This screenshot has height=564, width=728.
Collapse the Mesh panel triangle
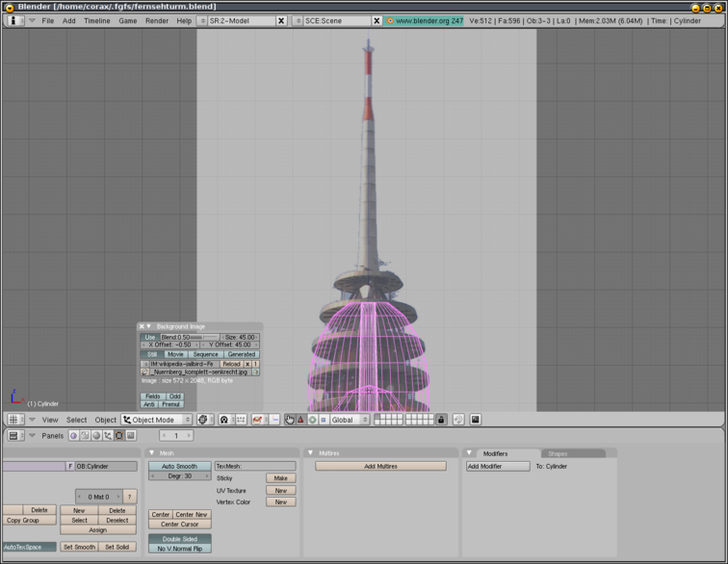pos(152,452)
